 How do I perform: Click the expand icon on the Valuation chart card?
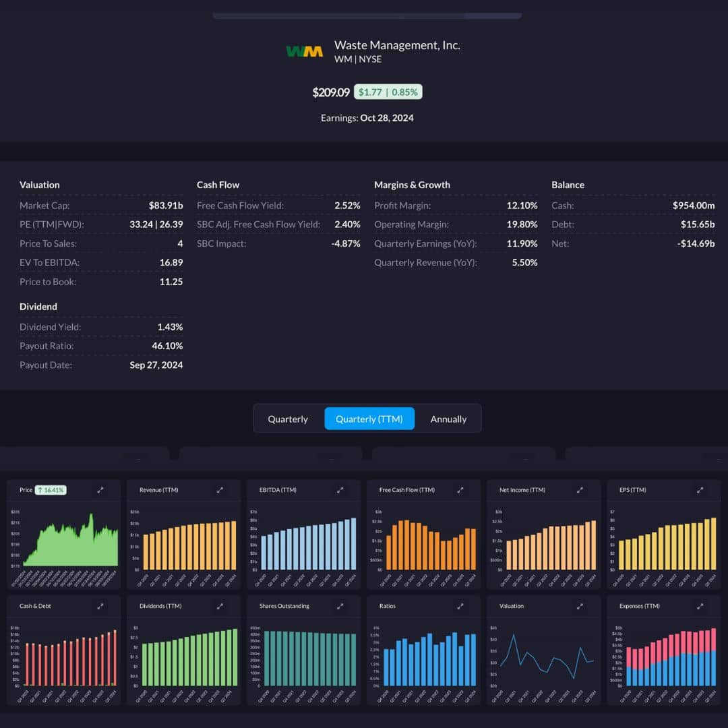tap(580, 606)
